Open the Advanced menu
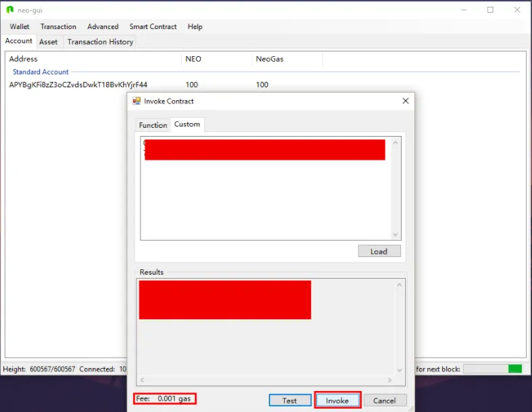 coord(103,26)
